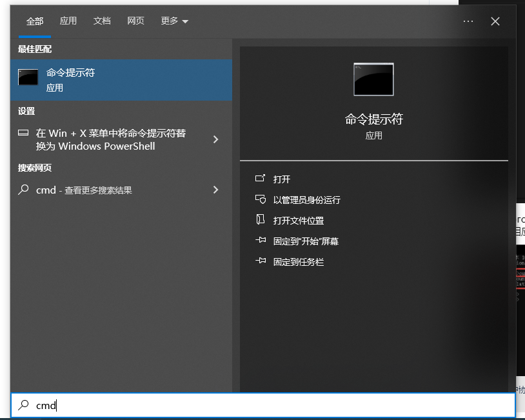Click inside the cmd search input field
The width and height of the screenshot is (525, 420).
pos(258,405)
